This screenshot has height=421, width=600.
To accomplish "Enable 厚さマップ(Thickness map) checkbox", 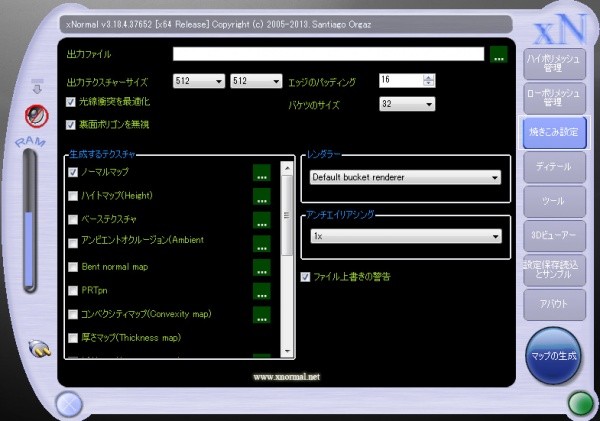I will (x=73, y=338).
